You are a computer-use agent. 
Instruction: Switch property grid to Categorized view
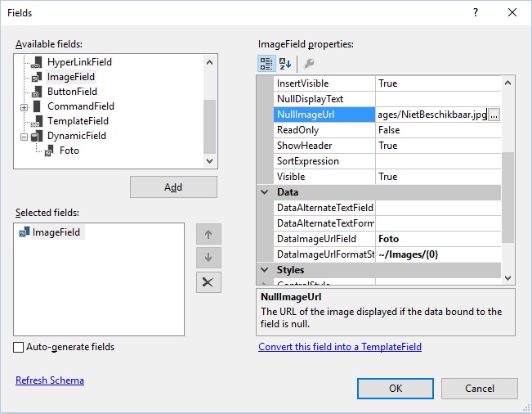tap(266, 64)
